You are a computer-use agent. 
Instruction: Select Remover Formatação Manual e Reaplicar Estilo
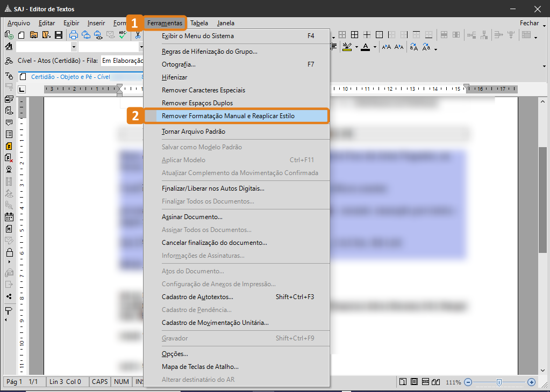point(237,116)
